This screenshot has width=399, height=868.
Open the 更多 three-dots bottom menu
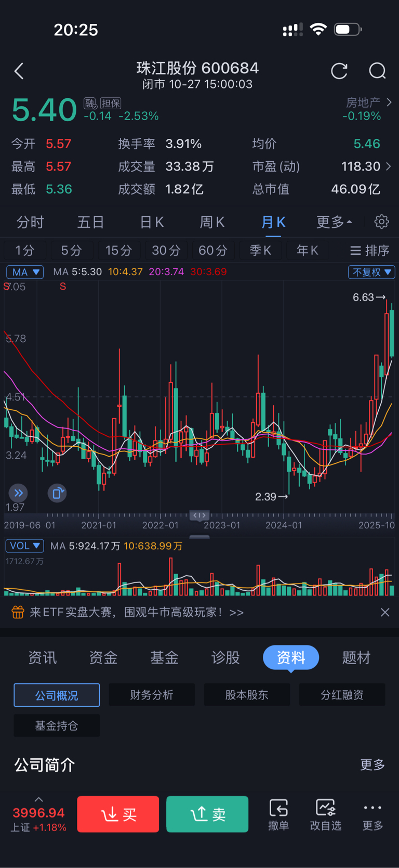373,815
